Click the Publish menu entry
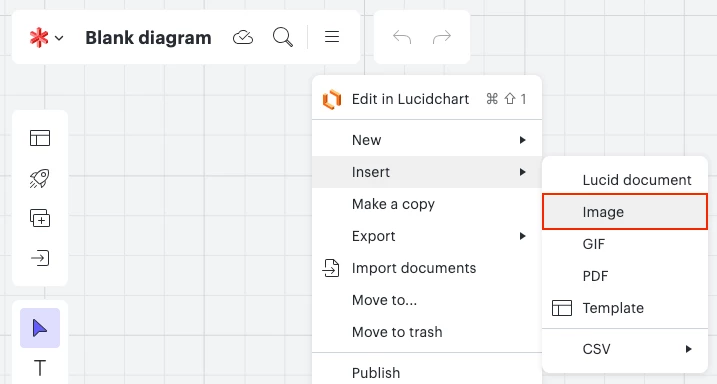The image size is (717, 384). pos(427,372)
